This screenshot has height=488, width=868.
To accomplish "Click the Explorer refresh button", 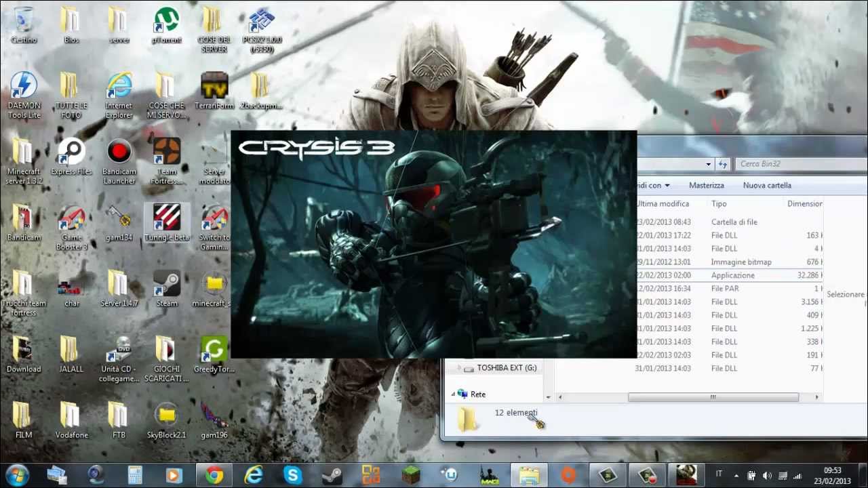I will (x=723, y=164).
